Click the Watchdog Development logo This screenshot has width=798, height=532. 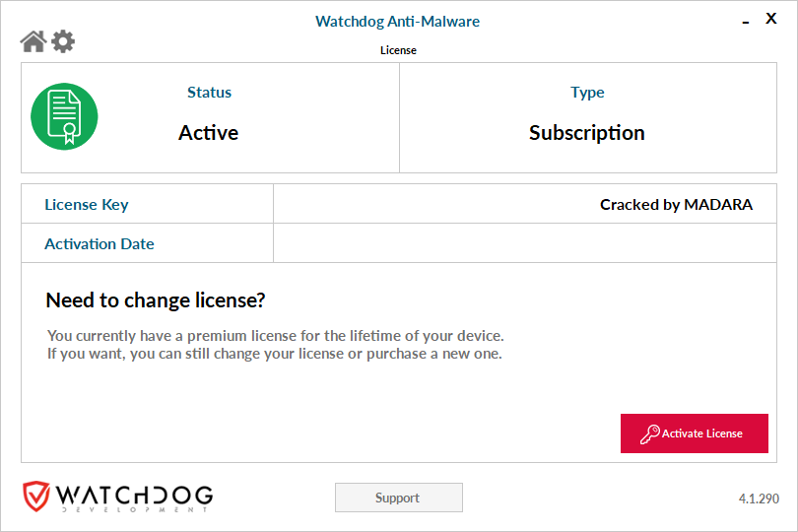117,497
